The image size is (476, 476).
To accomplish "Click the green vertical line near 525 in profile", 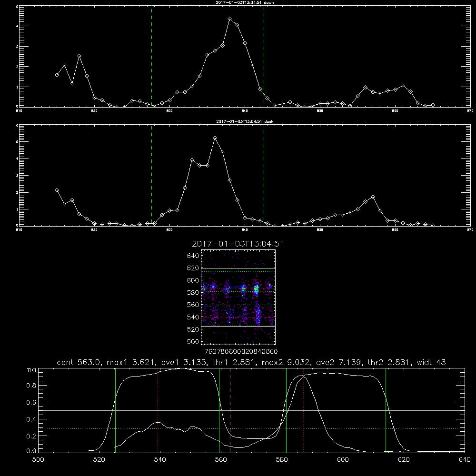I will 115,410.
